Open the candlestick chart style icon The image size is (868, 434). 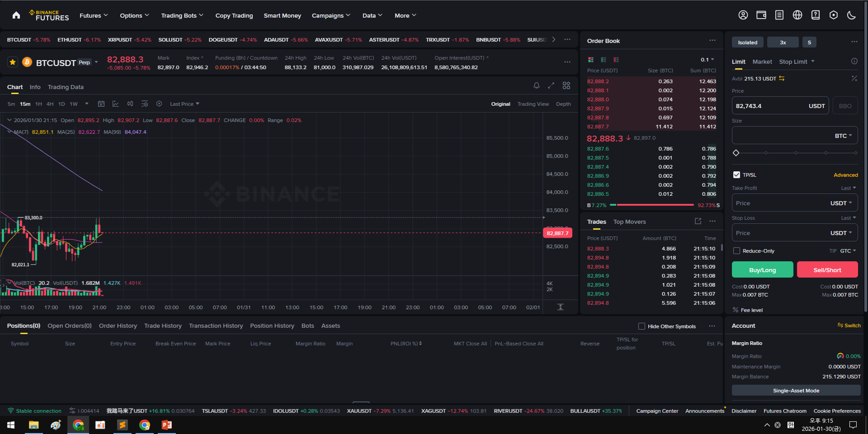[x=130, y=103]
